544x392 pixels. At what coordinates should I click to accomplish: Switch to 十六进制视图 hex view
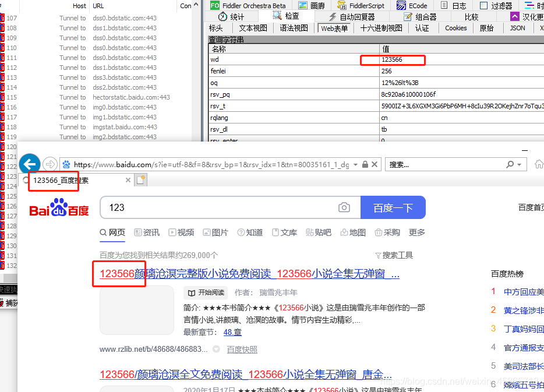381,28
